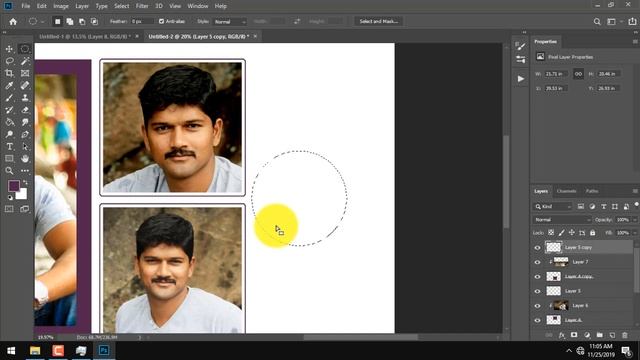Open the Style dropdown Normal
Image resolution: width=640 pixels, height=360 pixels.
[x=230, y=22]
